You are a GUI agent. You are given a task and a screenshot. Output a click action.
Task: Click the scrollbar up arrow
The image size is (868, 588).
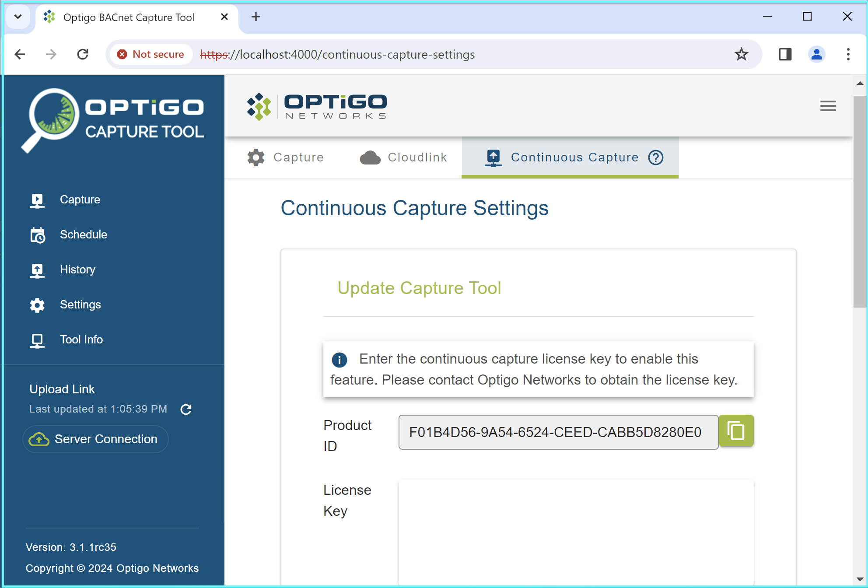(860, 83)
